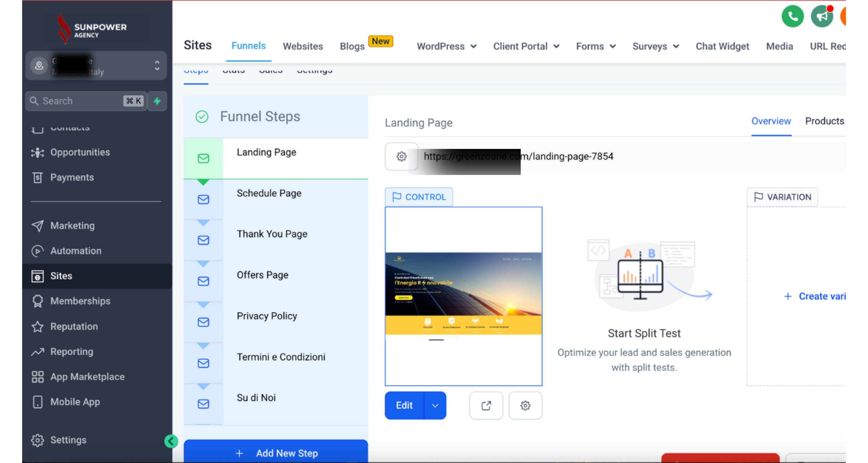Click the Edit button
Screen dimensions: 868x463
pos(404,405)
